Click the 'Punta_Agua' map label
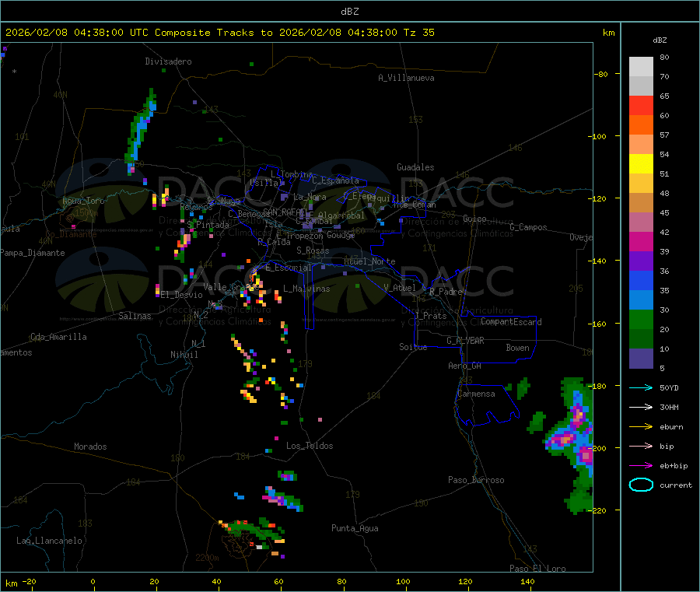Screen dimensions: 700x592 pos(355,528)
